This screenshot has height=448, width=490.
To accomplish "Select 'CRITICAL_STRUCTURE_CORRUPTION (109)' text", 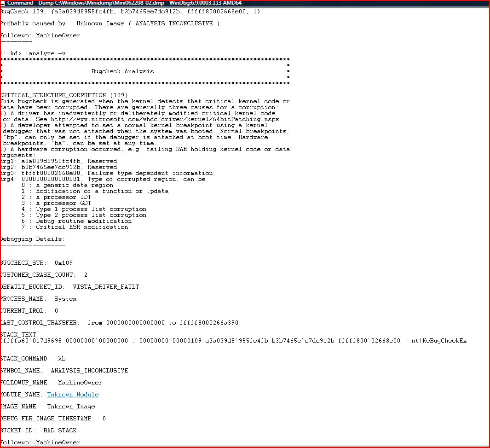I will pos(64,95).
